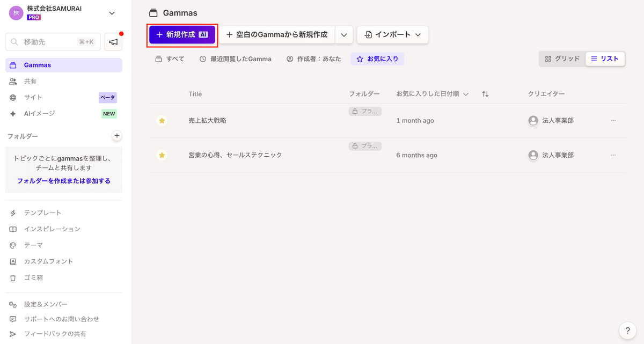Select the お気に入り filter tab
This screenshot has width=644, height=344.
[x=377, y=59]
